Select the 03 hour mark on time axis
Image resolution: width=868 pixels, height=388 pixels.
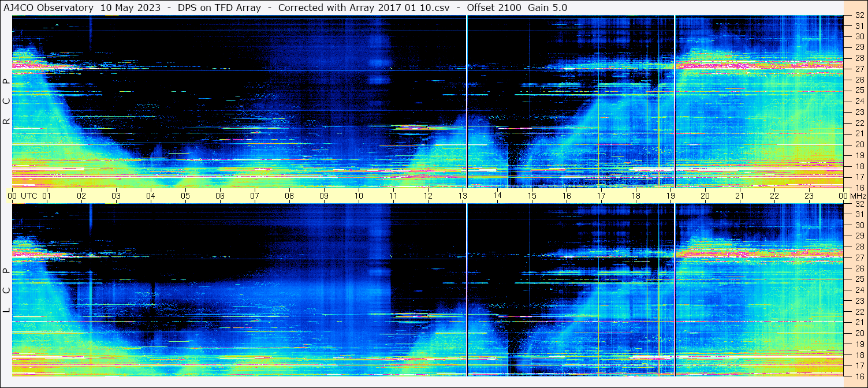(116, 196)
